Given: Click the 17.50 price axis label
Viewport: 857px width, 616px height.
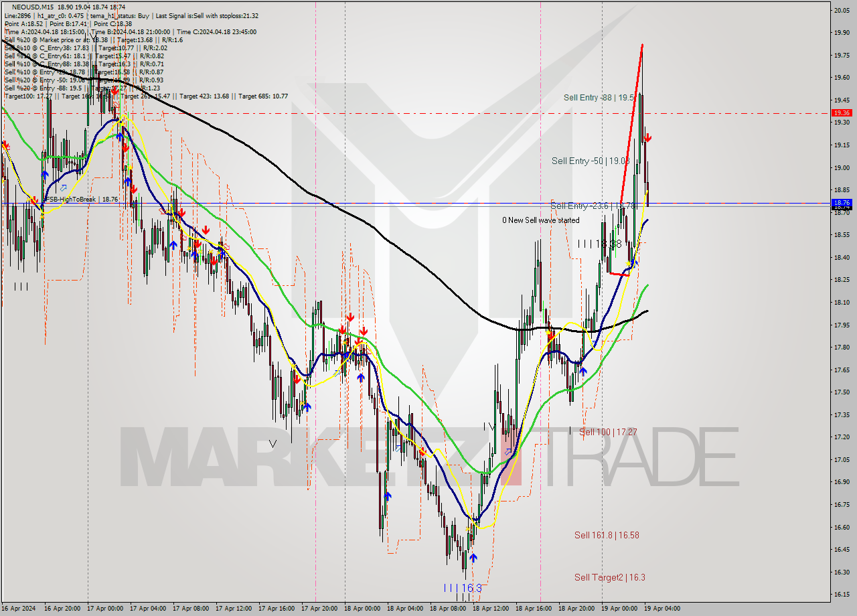Looking at the screenshot, I should 842,392.
